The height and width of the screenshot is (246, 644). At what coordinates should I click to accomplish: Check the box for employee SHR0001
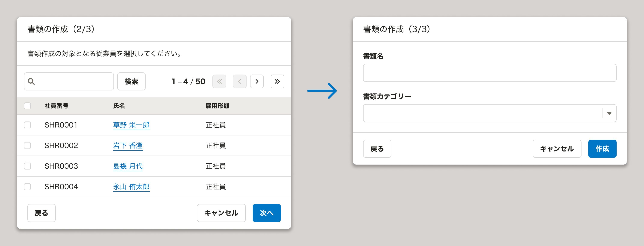coord(27,125)
